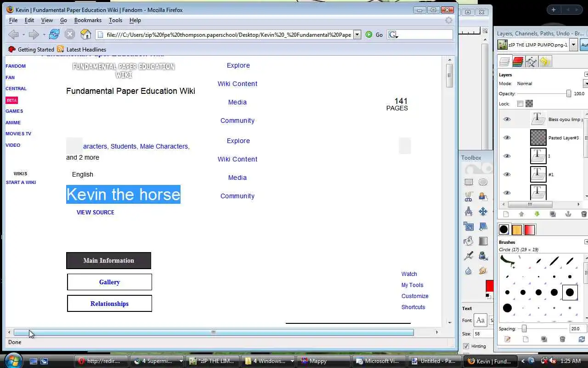Screen dimensions: 588x368
Task: Click the Firefox Home button
Action: coord(86,34)
